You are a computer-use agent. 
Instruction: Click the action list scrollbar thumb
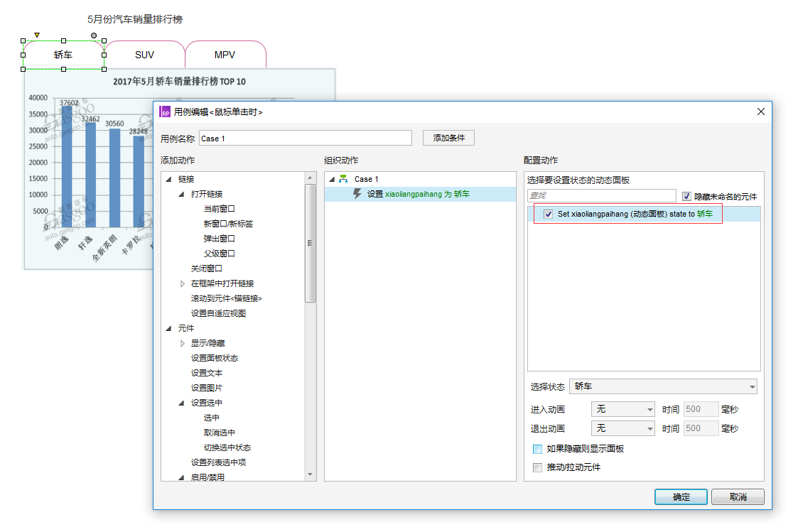[310, 243]
